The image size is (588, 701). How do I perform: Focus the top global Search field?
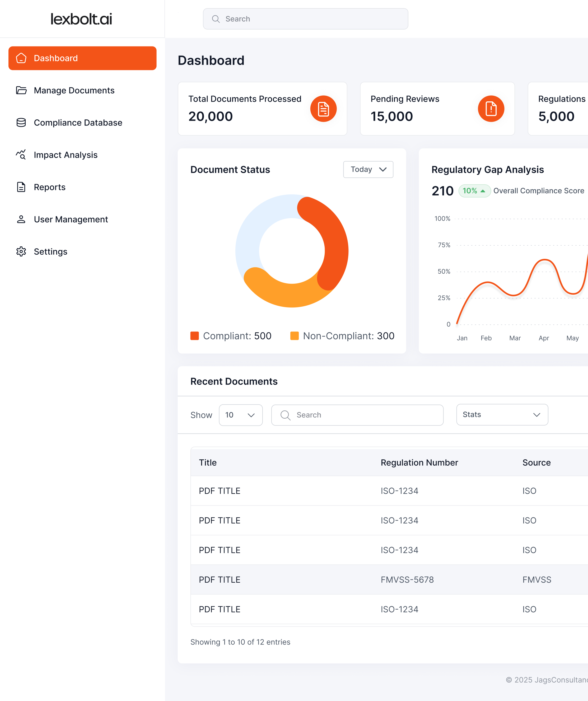(x=305, y=19)
